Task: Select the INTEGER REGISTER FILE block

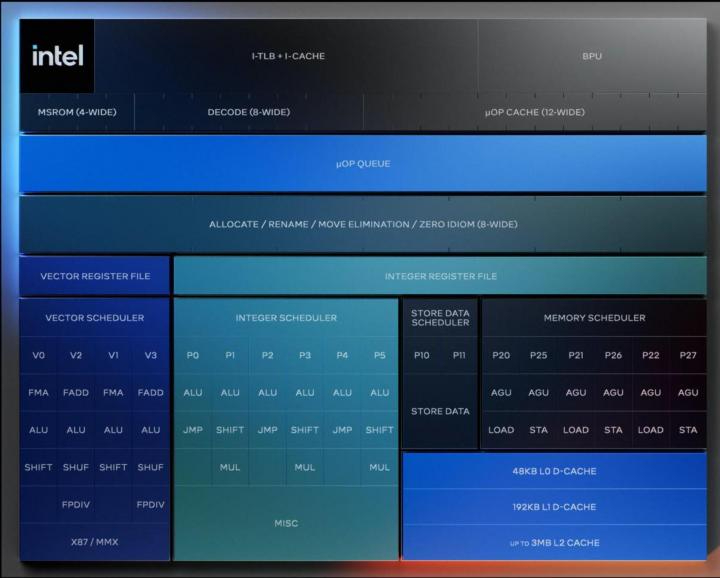Action: pyautogui.click(x=440, y=276)
